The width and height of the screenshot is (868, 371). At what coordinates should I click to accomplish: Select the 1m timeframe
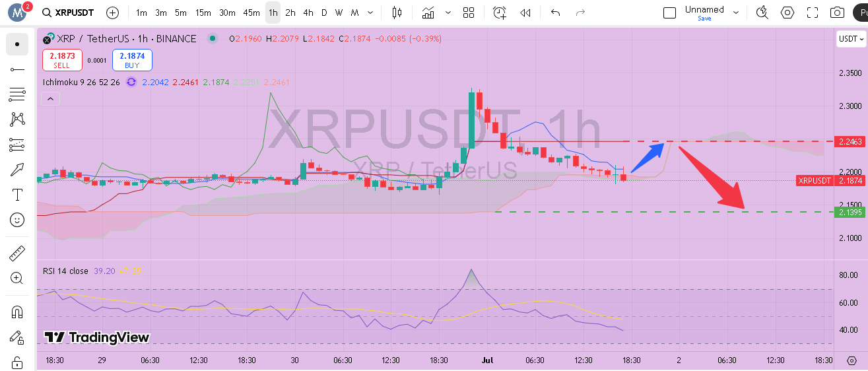(141, 13)
